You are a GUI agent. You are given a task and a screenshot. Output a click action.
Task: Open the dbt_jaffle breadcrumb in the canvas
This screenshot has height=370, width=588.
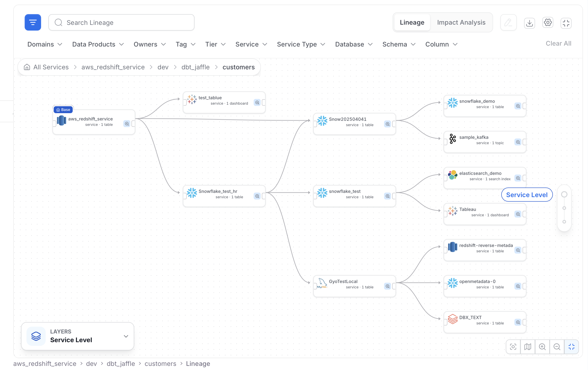(x=195, y=67)
